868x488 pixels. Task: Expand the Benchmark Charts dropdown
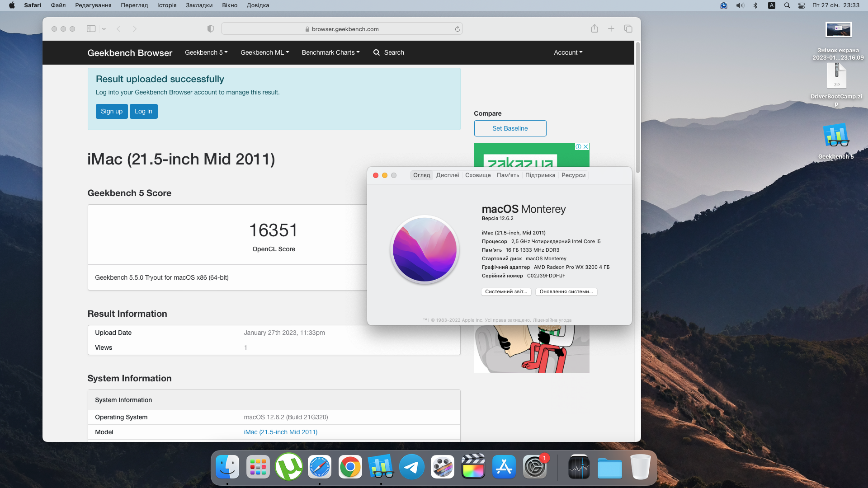(330, 52)
